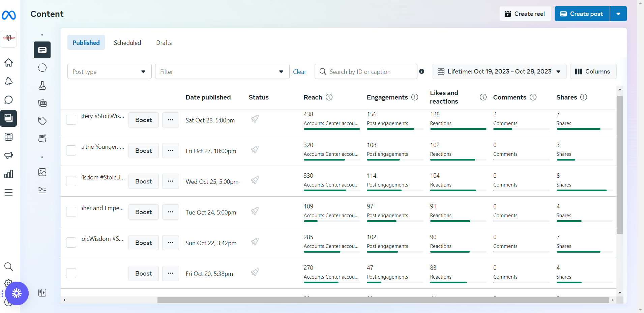644x313 pixels.
Task: Boost the Sat Oct 28 post
Action: point(144,120)
